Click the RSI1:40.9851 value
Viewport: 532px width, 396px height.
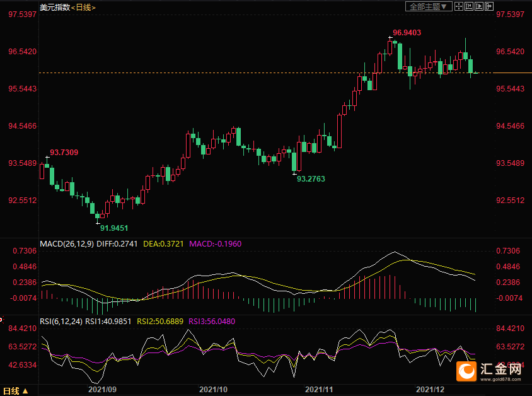click(108, 322)
